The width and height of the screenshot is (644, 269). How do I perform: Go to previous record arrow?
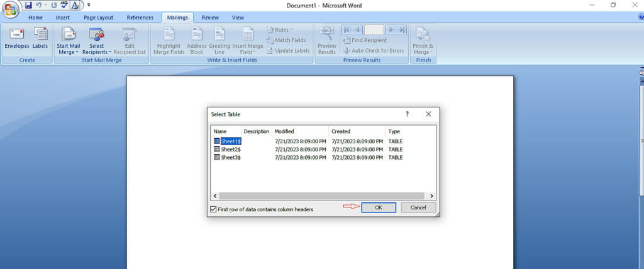pyautogui.click(x=357, y=30)
